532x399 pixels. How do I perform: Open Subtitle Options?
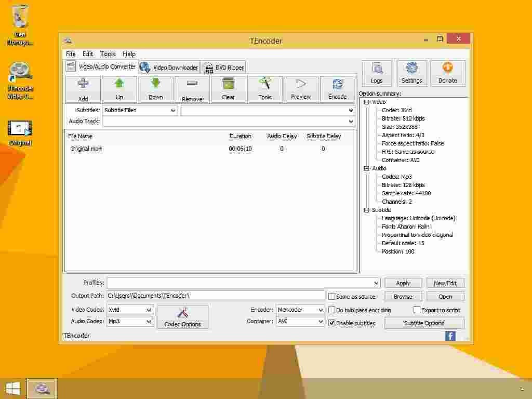(424, 323)
